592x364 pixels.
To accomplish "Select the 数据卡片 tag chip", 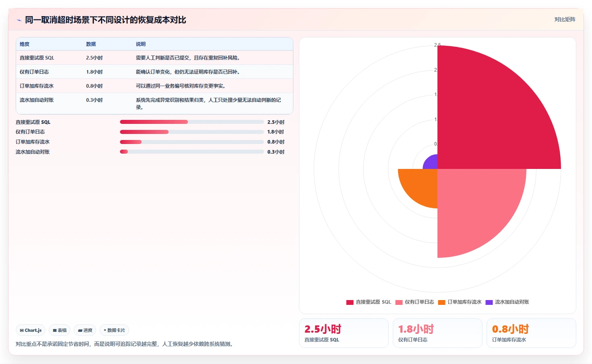I will click(114, 330).
